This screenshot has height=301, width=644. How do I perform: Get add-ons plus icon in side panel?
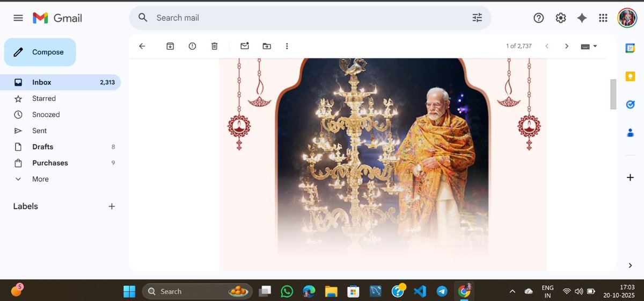point(631,177)
